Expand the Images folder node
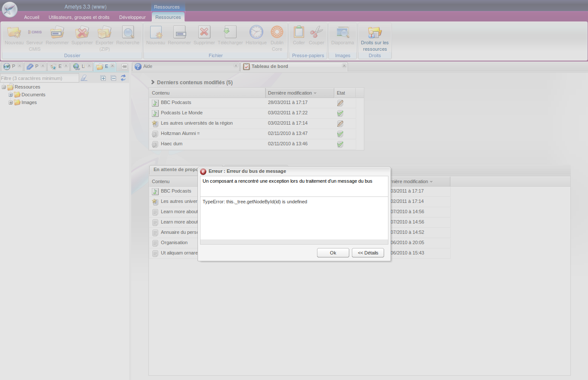This screenshot has width=588, height=380. coord(11,102)
